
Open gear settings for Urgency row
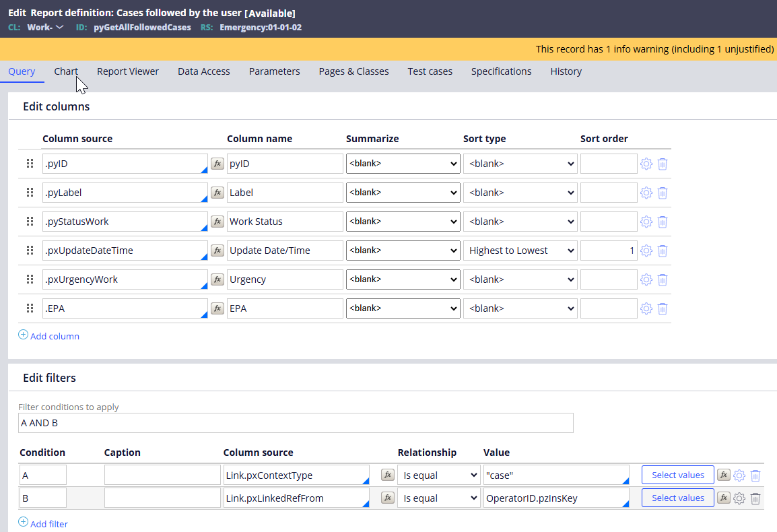(646, 279)
